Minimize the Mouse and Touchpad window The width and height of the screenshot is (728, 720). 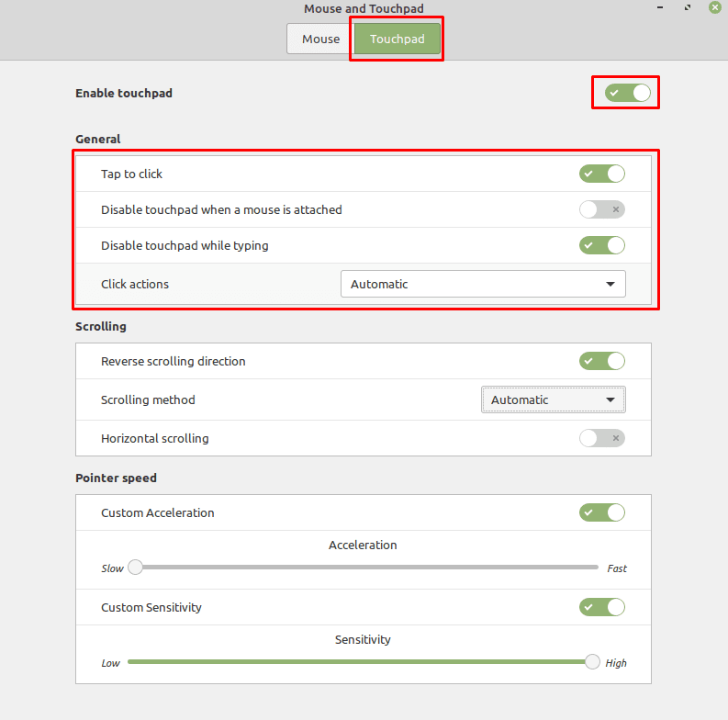pos(660,8)
